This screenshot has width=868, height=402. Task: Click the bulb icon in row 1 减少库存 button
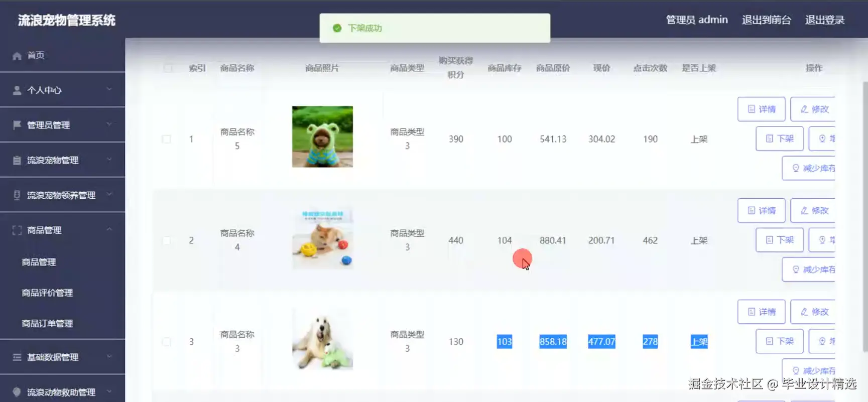(x=796, y=168)
